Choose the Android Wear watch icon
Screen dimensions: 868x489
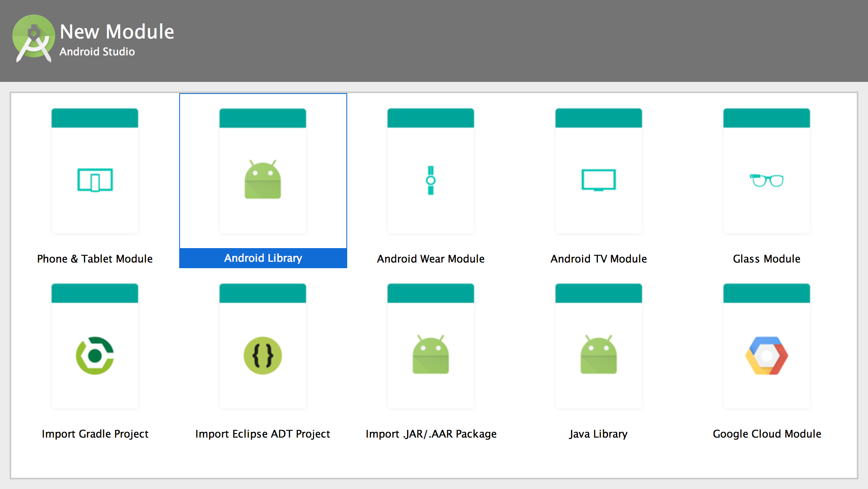coord(431,180)
